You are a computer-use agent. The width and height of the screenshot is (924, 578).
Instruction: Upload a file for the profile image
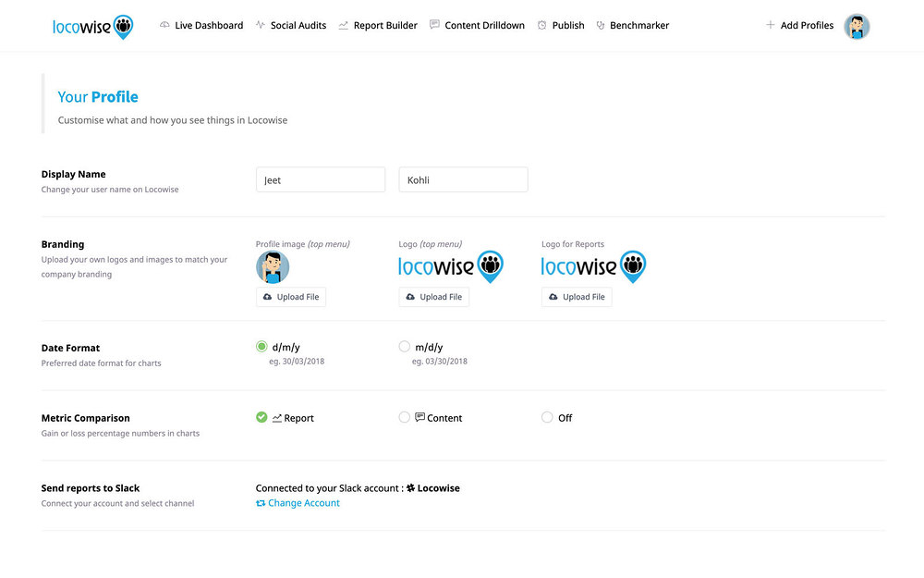(x=291, y=297)
